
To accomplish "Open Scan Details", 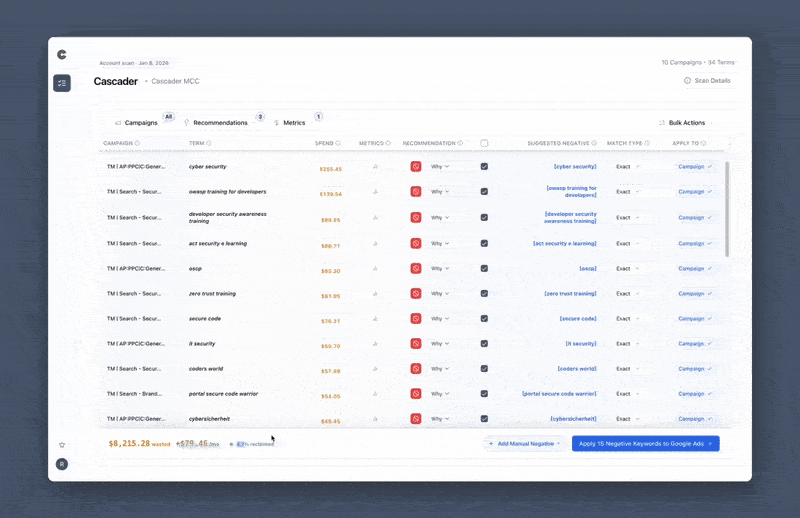I will (x=707, y=80).
